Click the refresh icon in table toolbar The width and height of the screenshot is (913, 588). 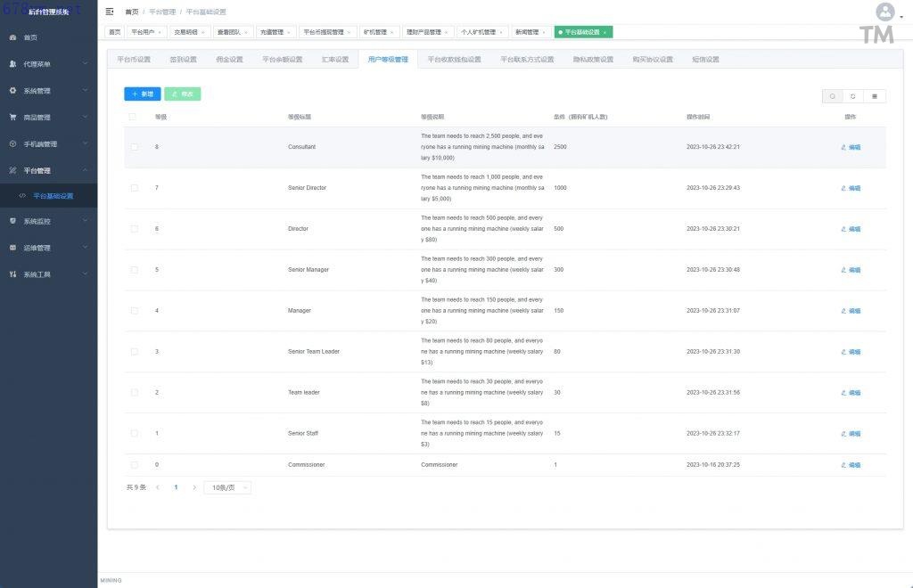coord(853,96)
